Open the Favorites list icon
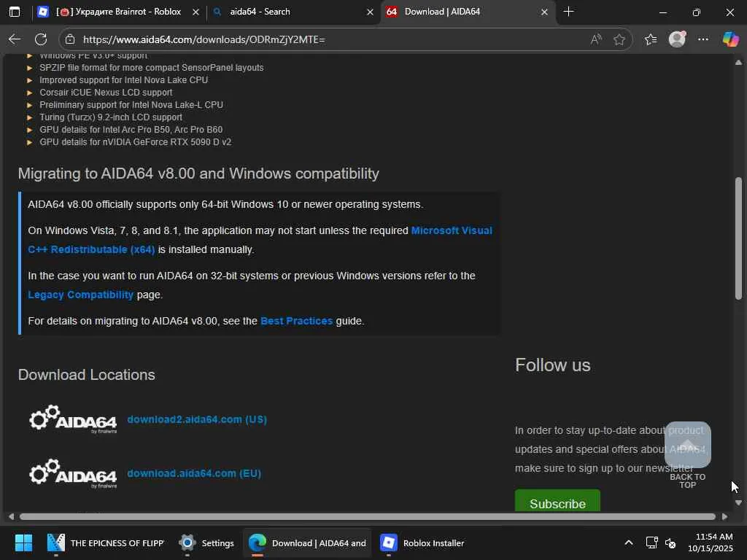The height and width of the screenshot is (560, 747). [x=650, y=39]
